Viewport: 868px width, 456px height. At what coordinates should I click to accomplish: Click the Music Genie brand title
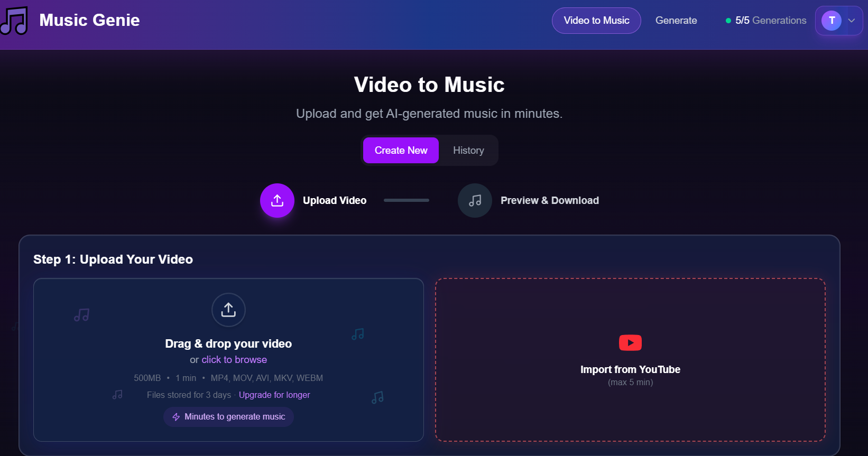tap(89, 20)
